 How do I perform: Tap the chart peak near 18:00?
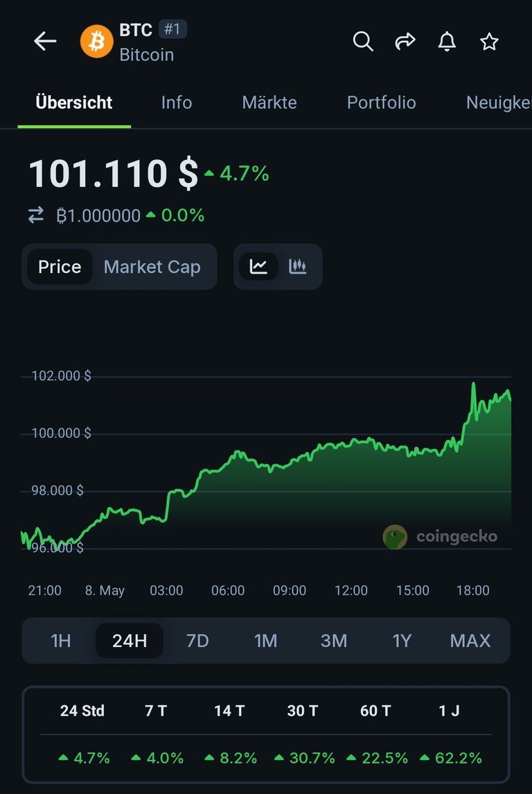click(473, 385)
